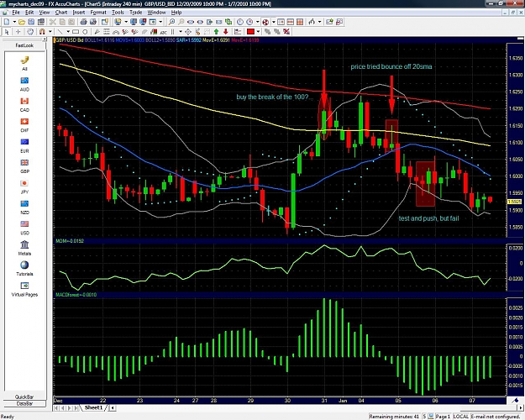The width and height of the screenshot is (525, 420).
Task: Open the Trade menu
Action: click(x=135, y=13)
